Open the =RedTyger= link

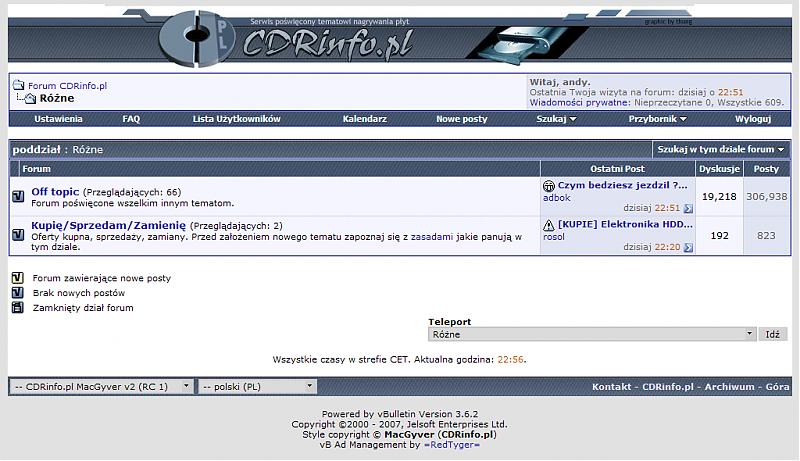tap(452, 445)
